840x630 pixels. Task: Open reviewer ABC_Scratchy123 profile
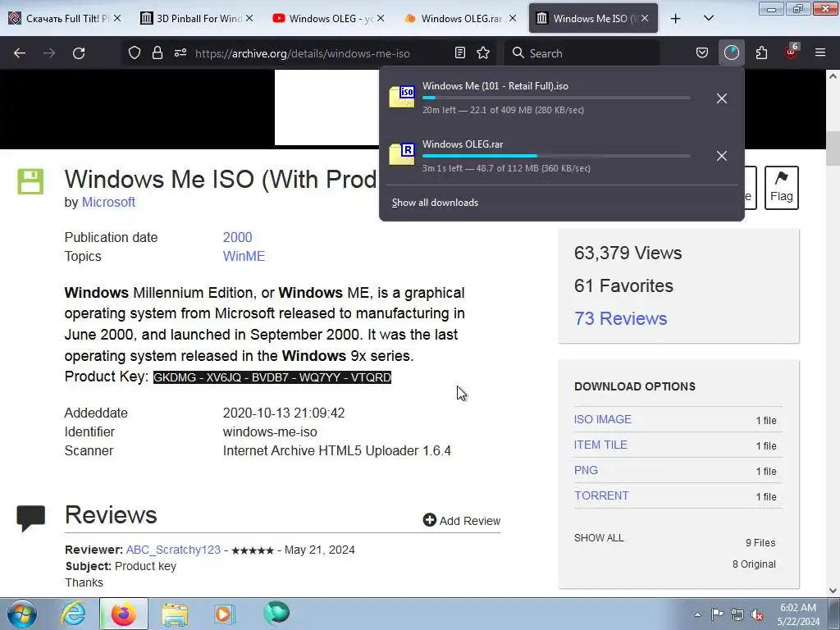173,550
